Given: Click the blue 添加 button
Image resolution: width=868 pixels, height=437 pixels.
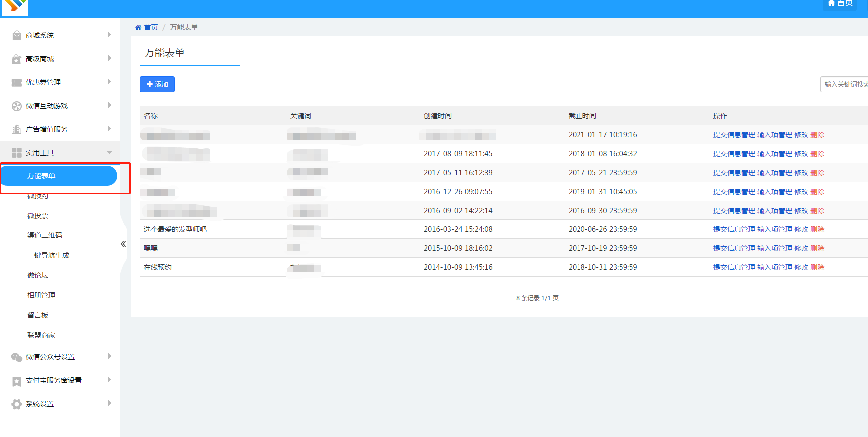Looking at the screenshot, I should (x=157, y=84).
